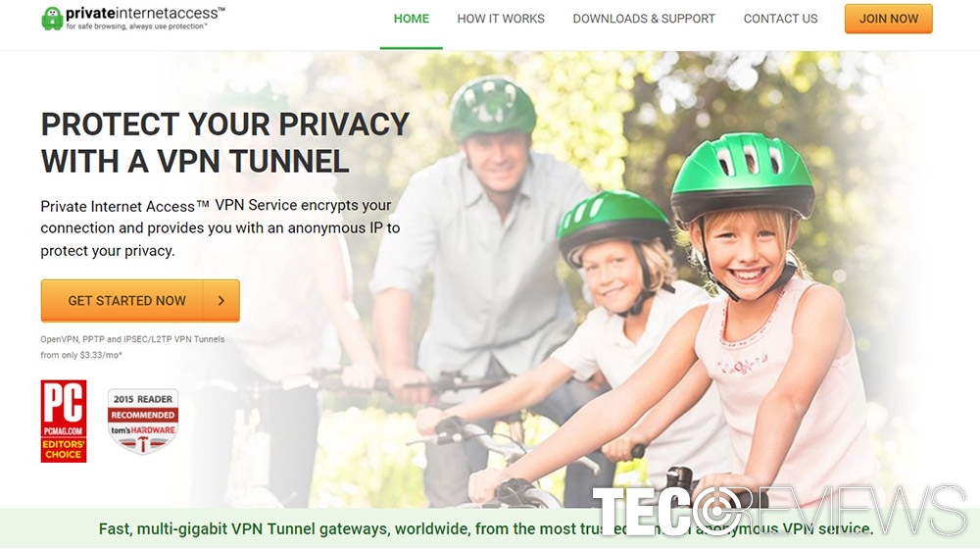Click the TecoReviews watermark logo
The image size is (980, 550).
[779, 511]
